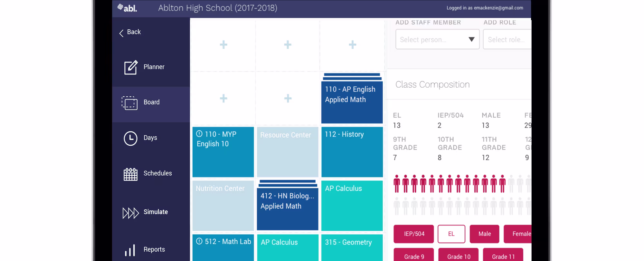Expand the Select person dropdown arrow

tap(471, 39)
